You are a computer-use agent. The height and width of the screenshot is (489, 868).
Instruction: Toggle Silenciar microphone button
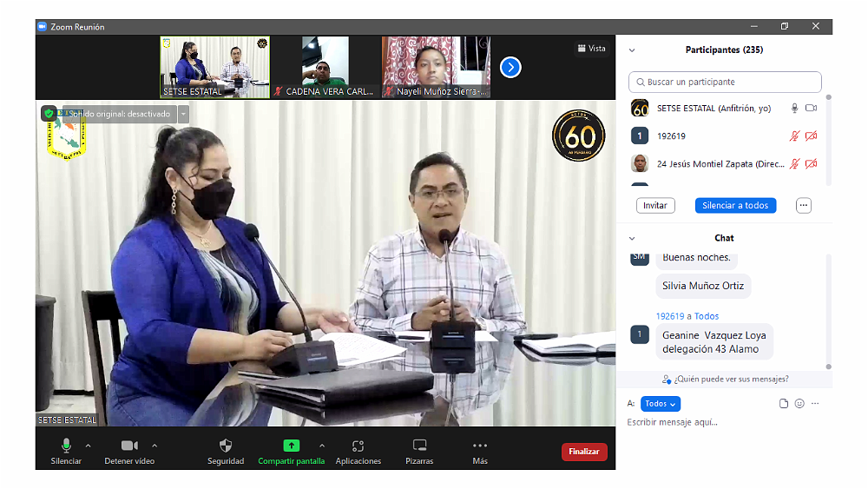(66, 446)
